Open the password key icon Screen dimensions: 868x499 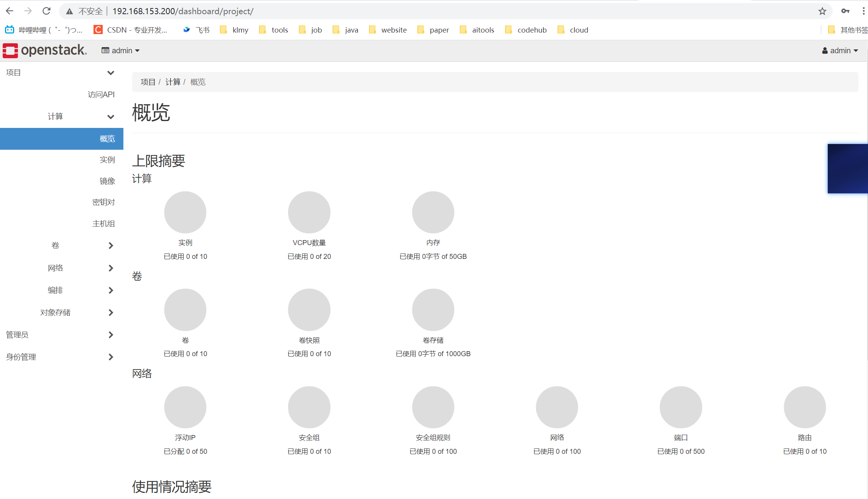point(845,11)
